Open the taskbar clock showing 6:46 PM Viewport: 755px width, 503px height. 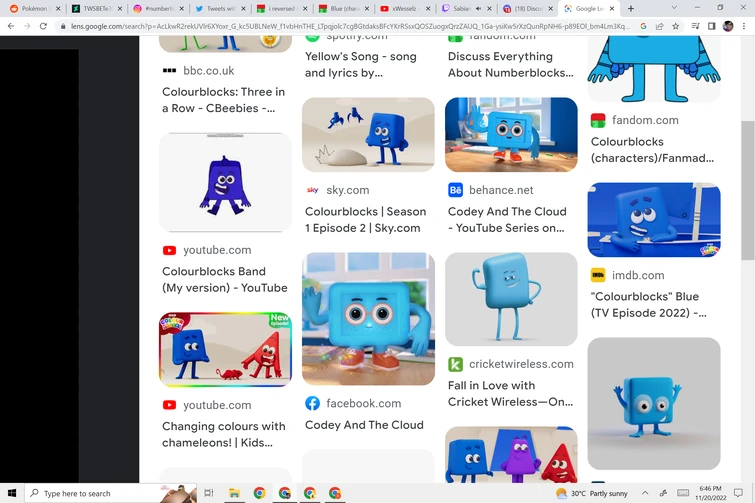coord(711,493)
